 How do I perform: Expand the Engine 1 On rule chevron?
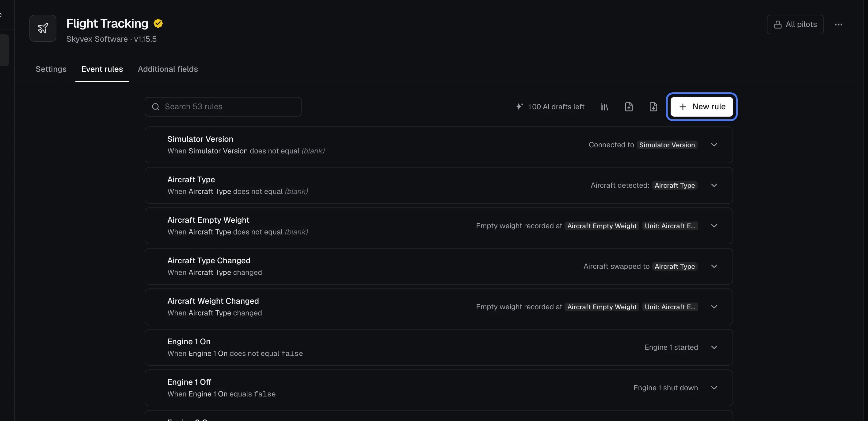(x=714, y=347)
